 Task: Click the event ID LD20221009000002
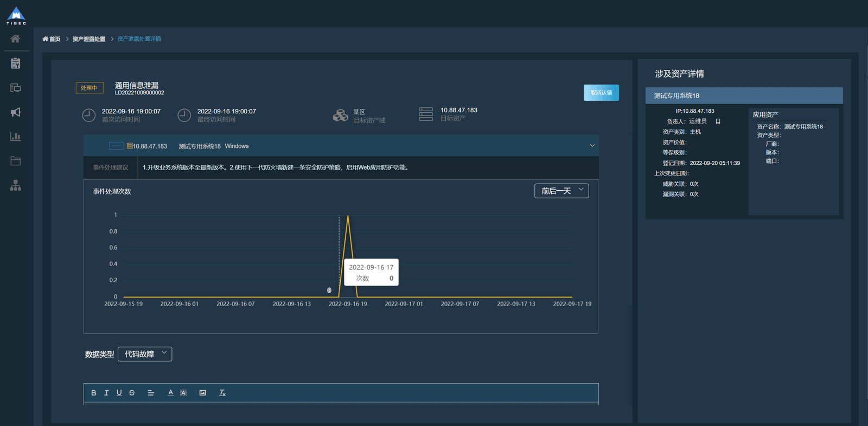coord(139,93)
